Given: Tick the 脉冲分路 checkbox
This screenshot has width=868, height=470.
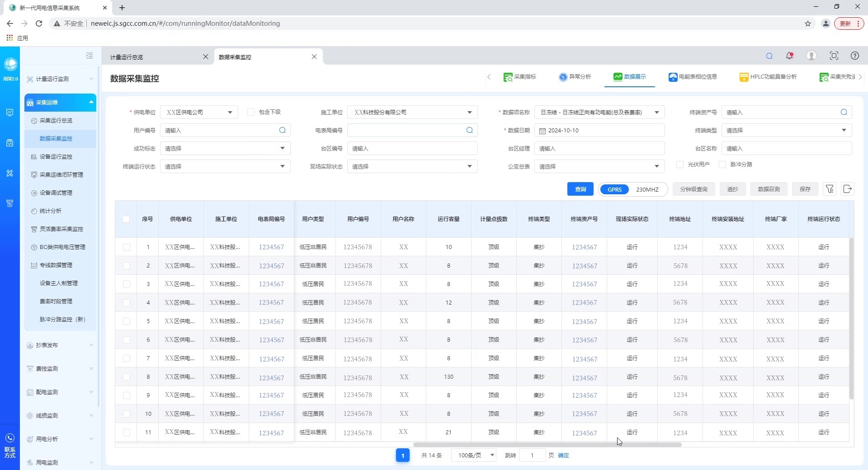Looking at the screenshot, I should point(722,164).
